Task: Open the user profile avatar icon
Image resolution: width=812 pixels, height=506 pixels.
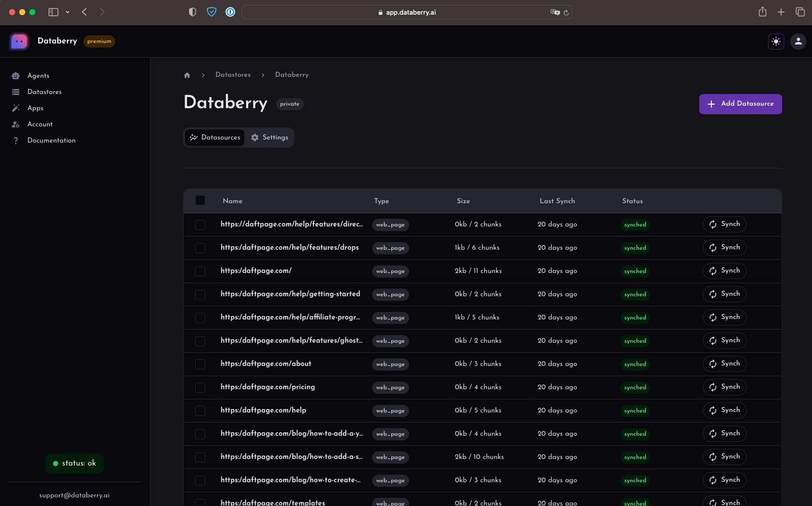Action: coord(798,41)
